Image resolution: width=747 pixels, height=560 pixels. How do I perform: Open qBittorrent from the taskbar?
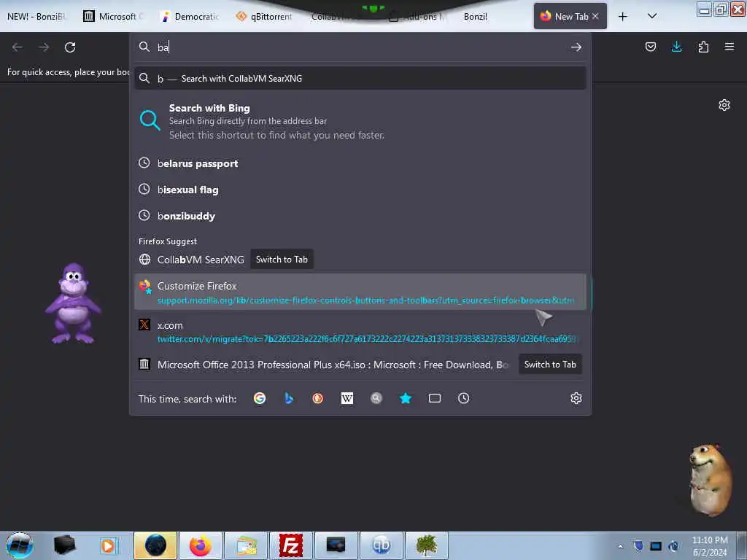381,545
